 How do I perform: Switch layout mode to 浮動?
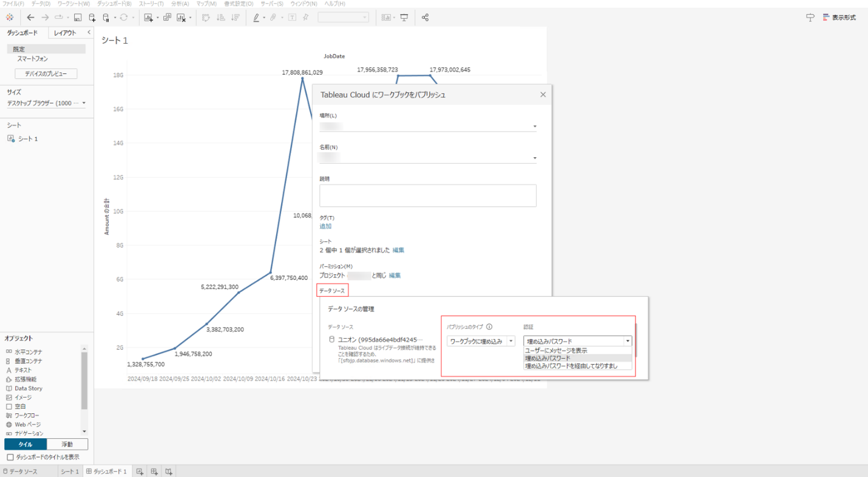[x=67, y=444]
